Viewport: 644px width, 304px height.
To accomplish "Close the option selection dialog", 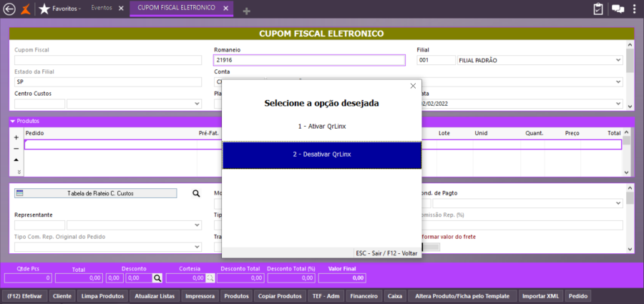I will point(413,86).
